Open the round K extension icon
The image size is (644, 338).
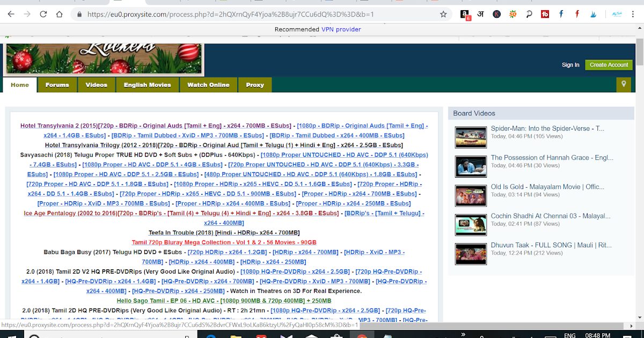(x=497, y=14)
